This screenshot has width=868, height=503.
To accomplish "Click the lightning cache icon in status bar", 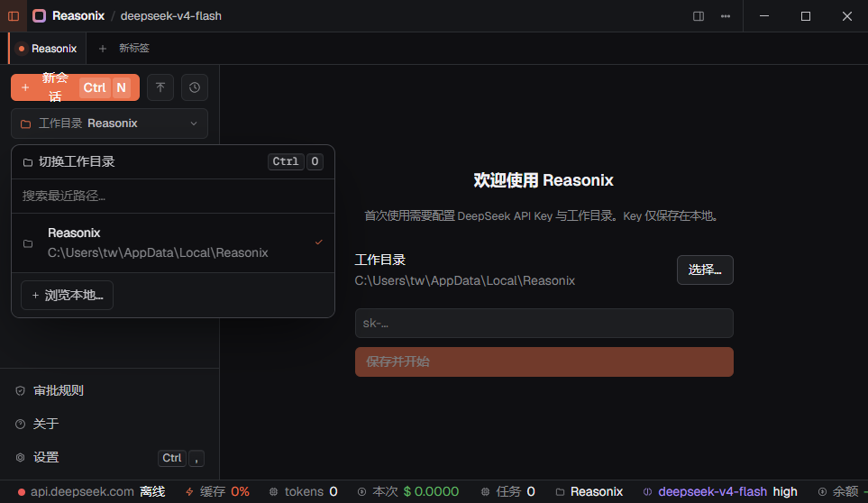I will (x=189, y=491).
